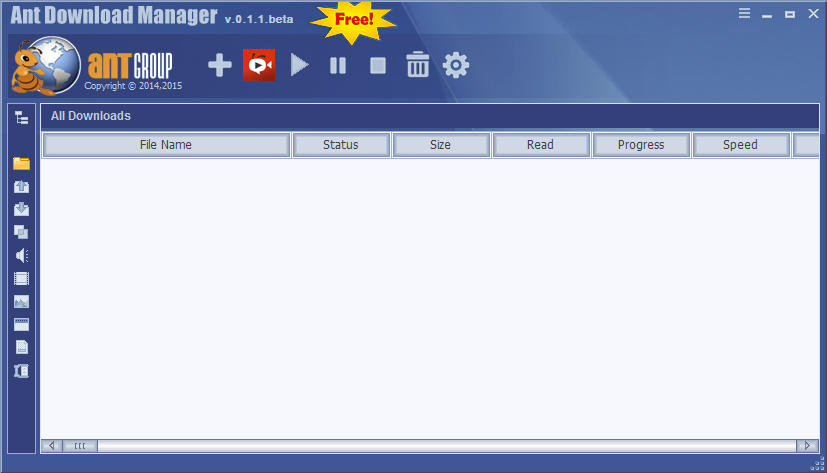This screenshot has width=827, height=473.
Task: Sort by the Speed column header
Action: tap(741, 145)
